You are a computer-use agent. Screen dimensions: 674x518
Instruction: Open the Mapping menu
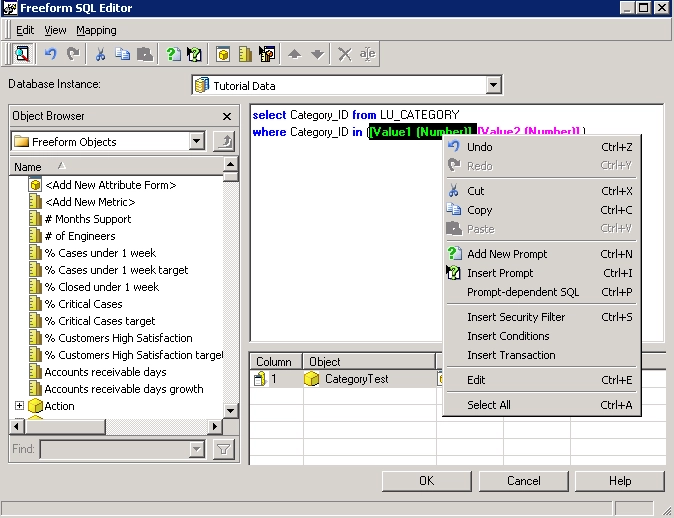[x=96, y=30]
